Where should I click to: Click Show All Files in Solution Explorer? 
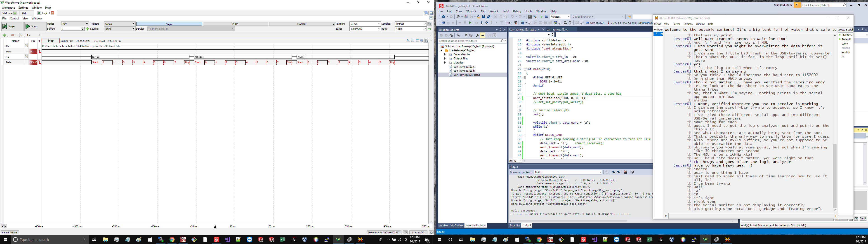[x=471, y=35]
